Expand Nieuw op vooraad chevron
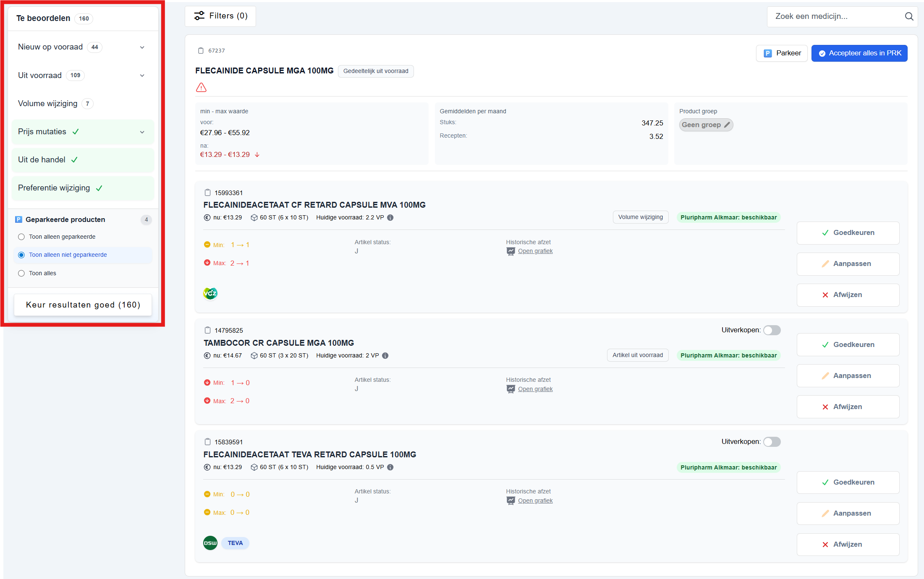Screen dimensions: 924x579 point(142,47)
